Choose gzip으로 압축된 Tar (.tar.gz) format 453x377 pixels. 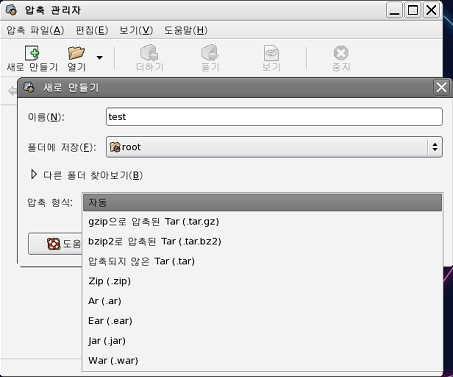click(x=262, y=222)
